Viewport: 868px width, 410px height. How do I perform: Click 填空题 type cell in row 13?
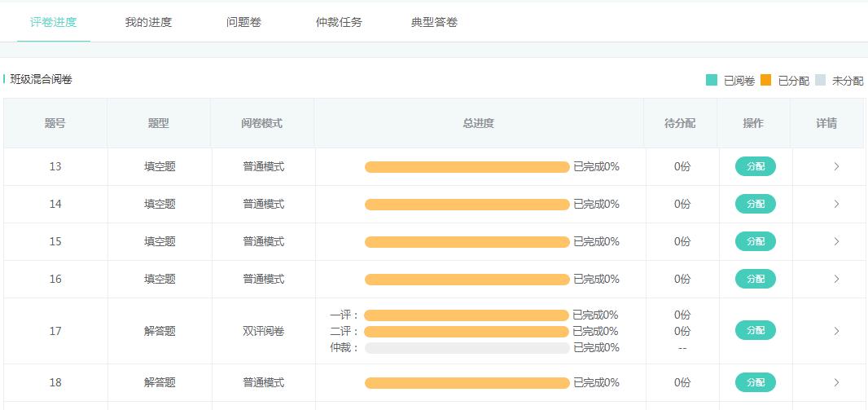[160, 166]
